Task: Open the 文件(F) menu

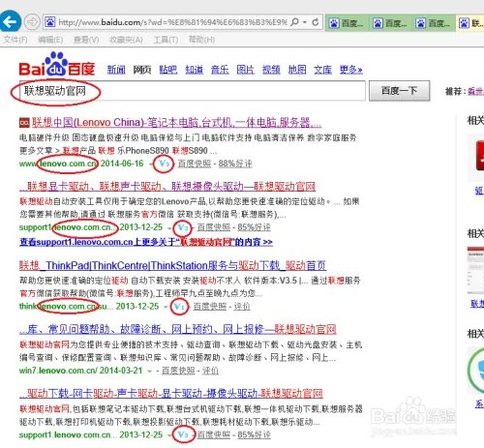Action: (x=15, y=40)
